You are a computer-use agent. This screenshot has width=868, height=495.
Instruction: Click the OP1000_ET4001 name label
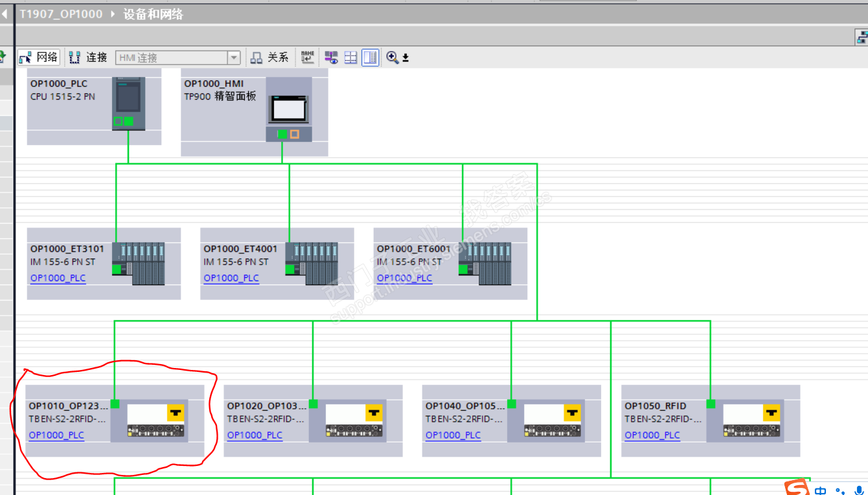pos(240,249)
